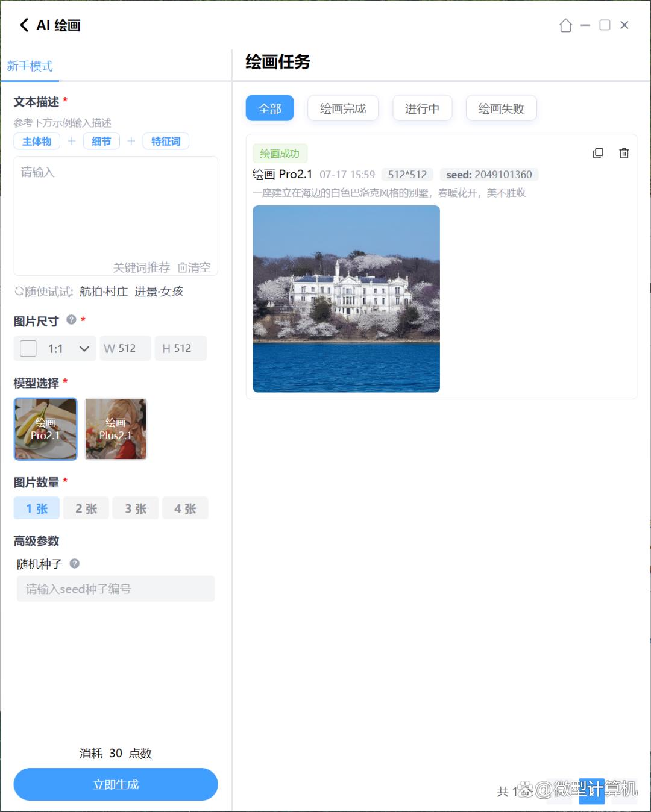Select the 新手模式 tab
The image size is (651, 812).
click(30, 66)
